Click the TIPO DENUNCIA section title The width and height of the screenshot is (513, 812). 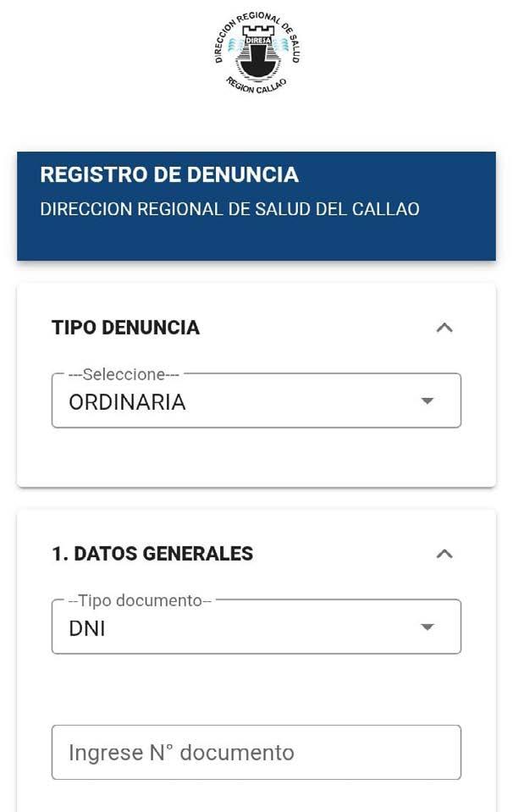pyautogui.click(x=125, y=328)
